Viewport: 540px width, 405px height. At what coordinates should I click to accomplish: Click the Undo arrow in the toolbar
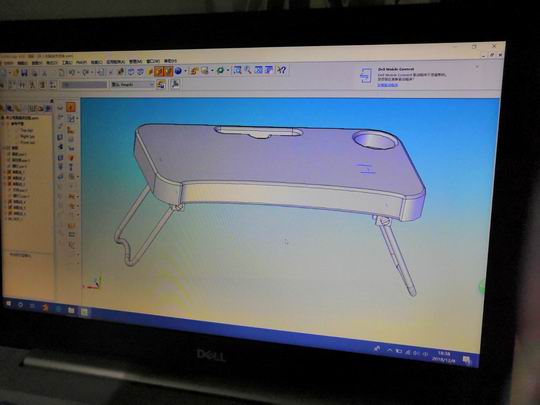point(72,72)
